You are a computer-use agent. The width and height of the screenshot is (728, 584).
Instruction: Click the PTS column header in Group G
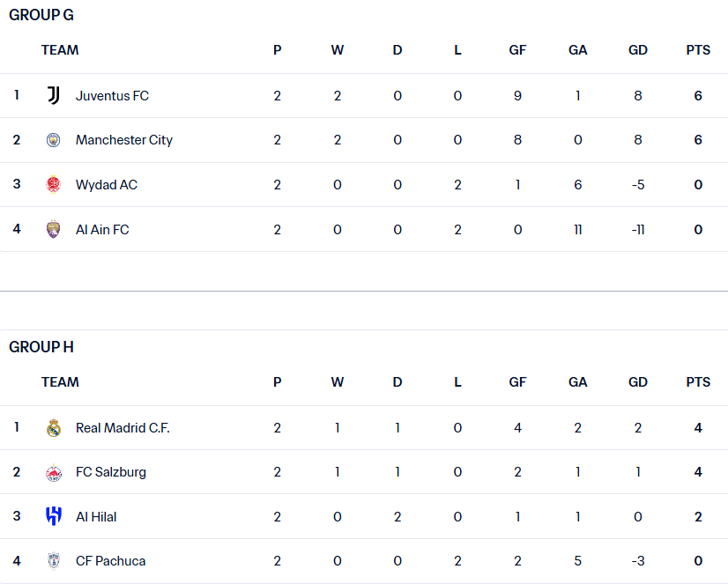[698, 50]
